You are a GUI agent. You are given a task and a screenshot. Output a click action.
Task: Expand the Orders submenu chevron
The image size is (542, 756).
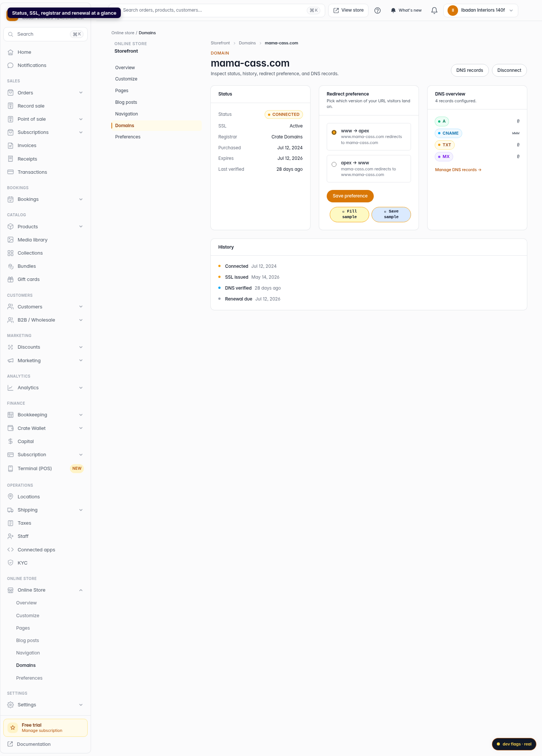[81, 93]
